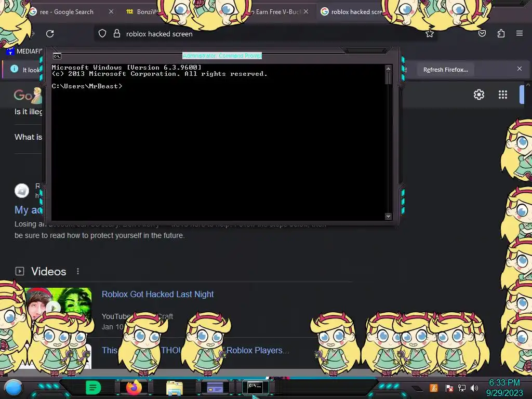This screenshot has width=532, height=399.
Task: Click the Windows Start orb
Action: [x=13, y=388]
